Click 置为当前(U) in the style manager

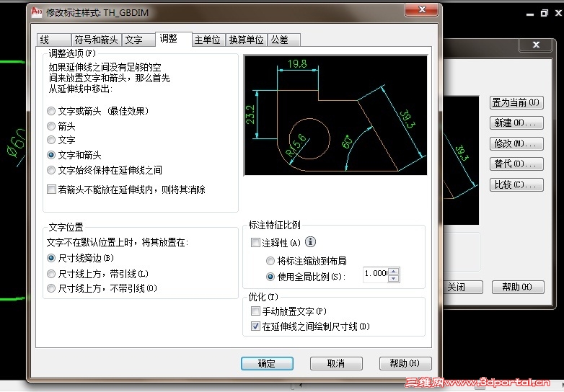pyautogui.click(x=516, y=103)
